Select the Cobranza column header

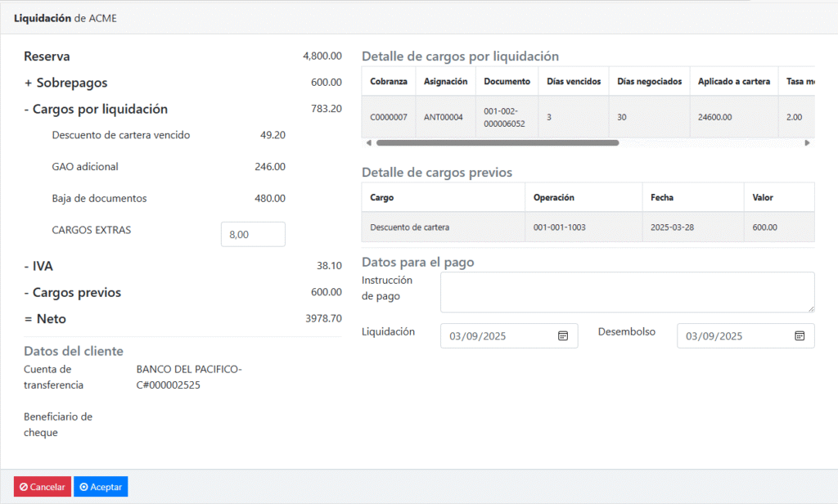[x=389, y=82]
